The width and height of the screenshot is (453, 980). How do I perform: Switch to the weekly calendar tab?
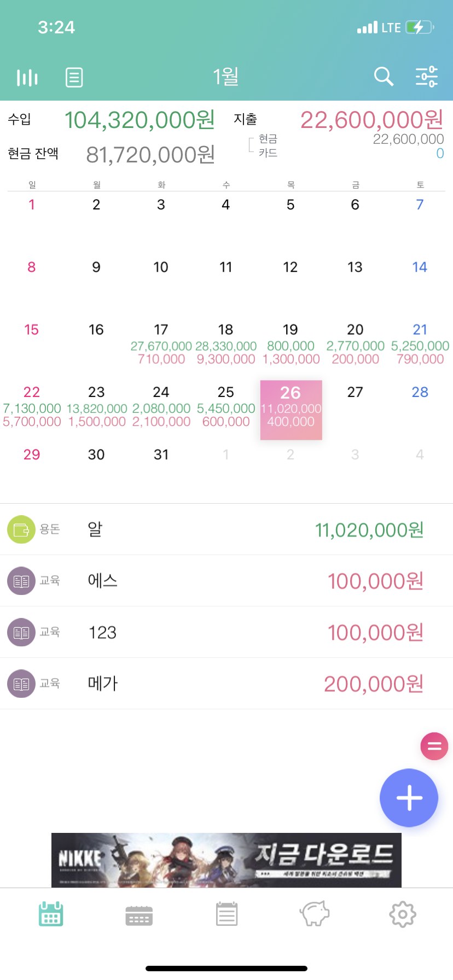[x=139, y=915]
